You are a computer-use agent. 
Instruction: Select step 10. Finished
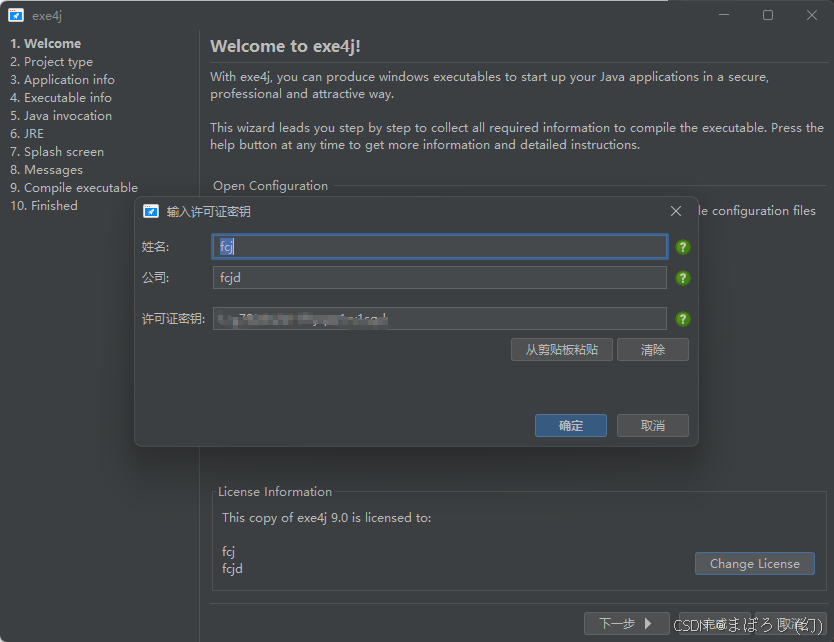click(44, 206)
